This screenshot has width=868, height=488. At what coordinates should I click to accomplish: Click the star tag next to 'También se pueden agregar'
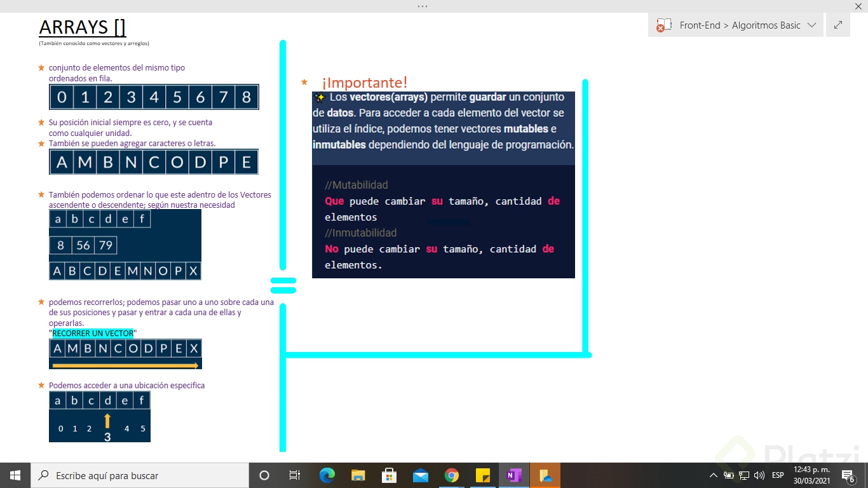(x=41, y=144)
